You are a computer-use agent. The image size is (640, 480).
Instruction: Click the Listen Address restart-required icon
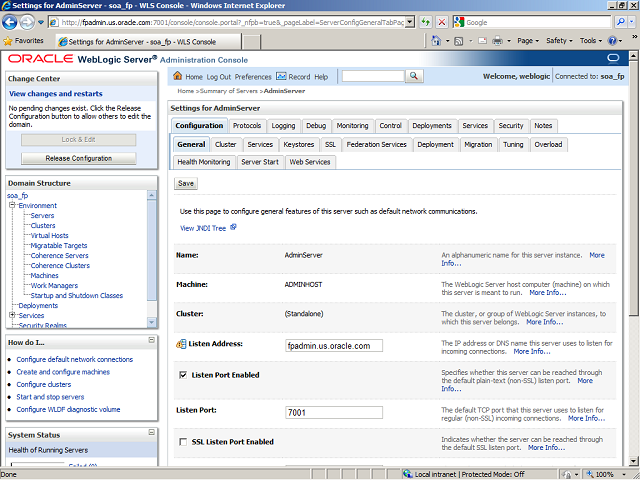tap(181, 344)
